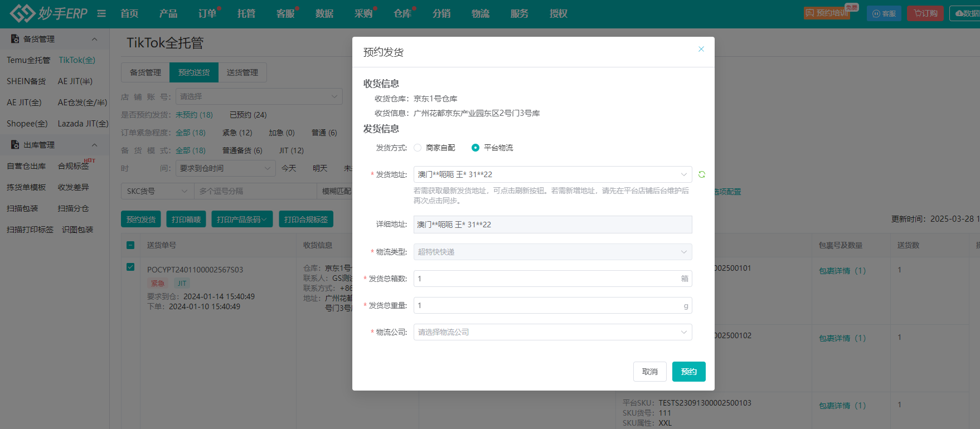Open SHEIN备货 in sidebar
This screenshot has width=980, height=429.
26,81
